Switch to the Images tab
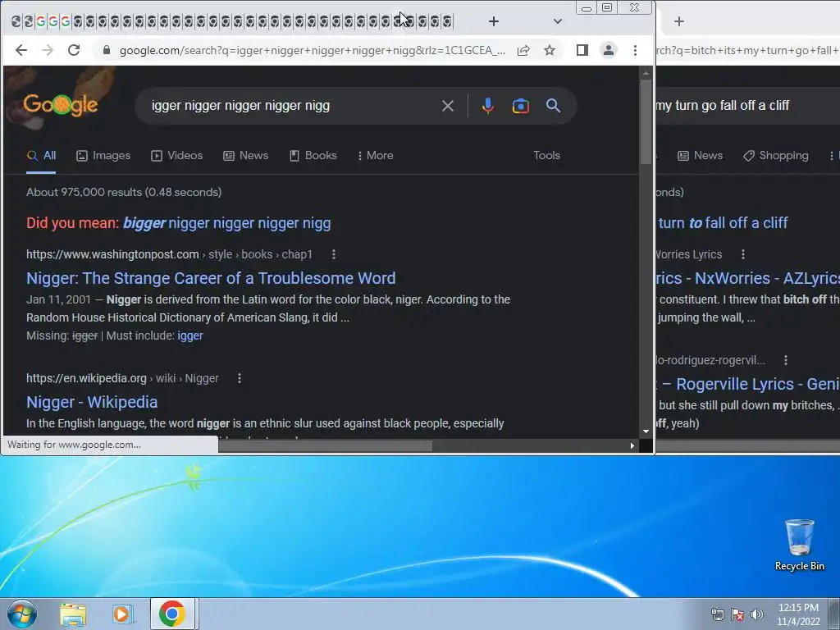The width and height of the screenshot is (840, 630). (x=103, y=155)
